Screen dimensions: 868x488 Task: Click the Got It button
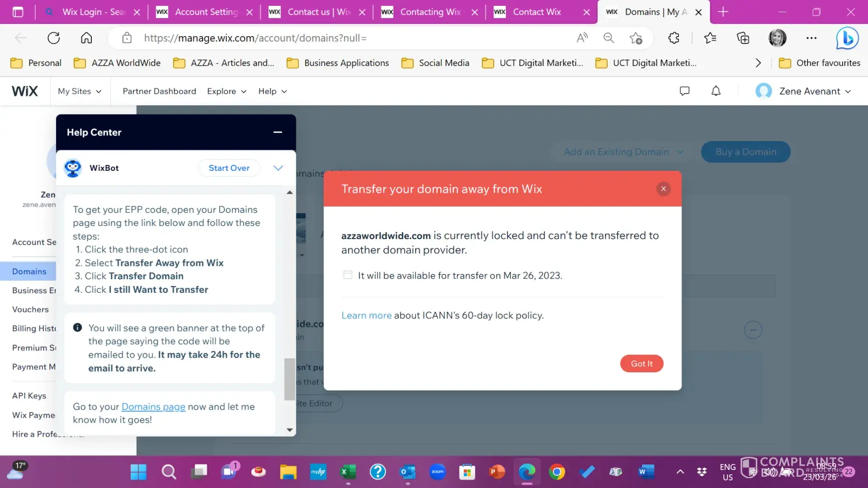tap(641, 364)
